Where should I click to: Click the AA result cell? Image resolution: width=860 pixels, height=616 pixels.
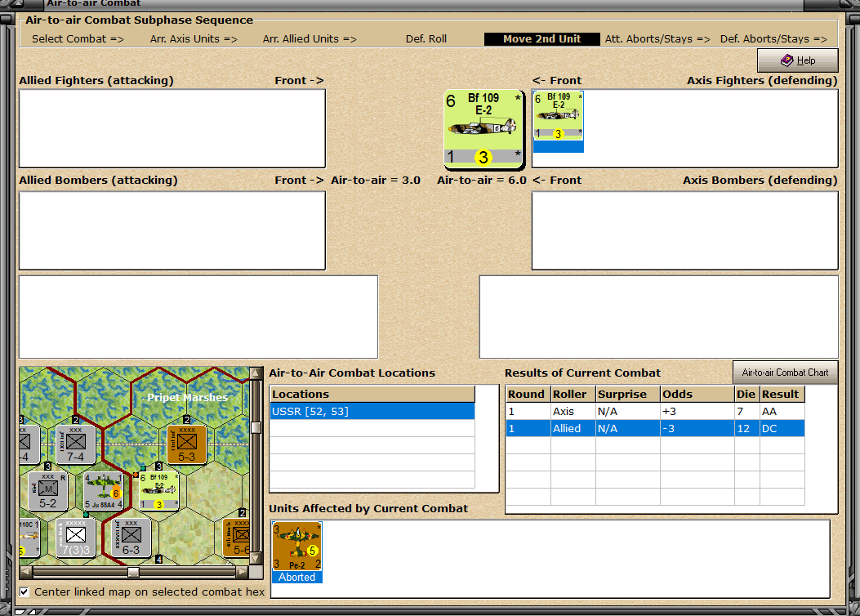pos(782,412)
